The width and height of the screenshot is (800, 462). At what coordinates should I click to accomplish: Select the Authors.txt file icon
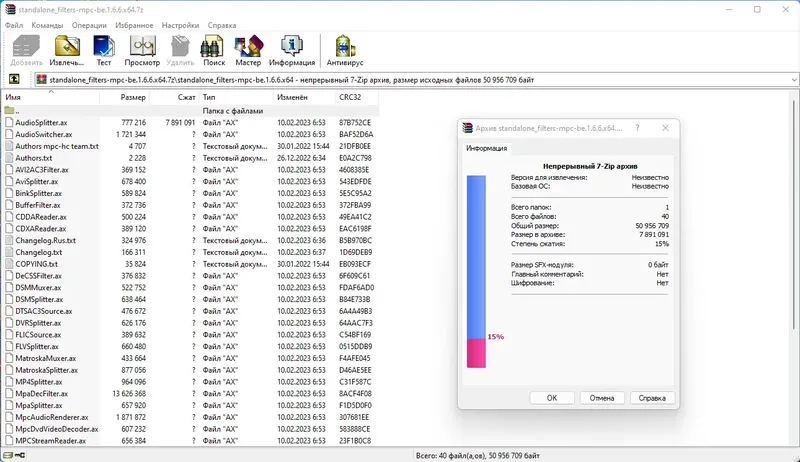[x=9, y=158]
